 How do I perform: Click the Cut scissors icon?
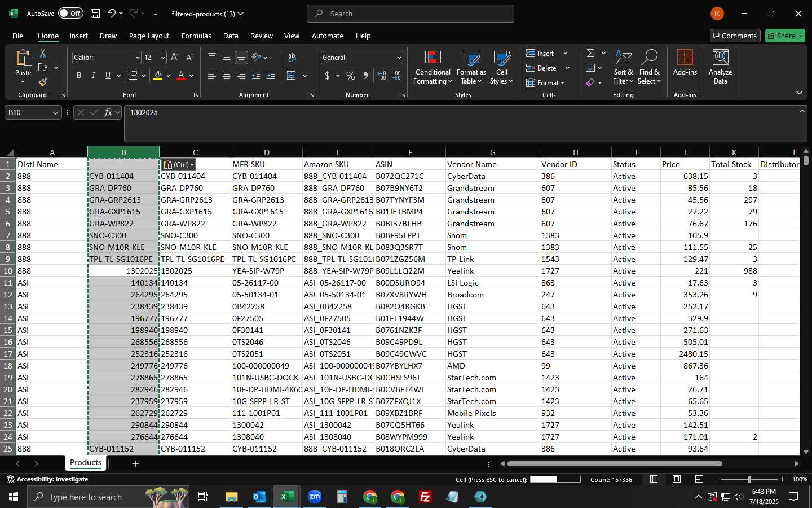(43, 54)
